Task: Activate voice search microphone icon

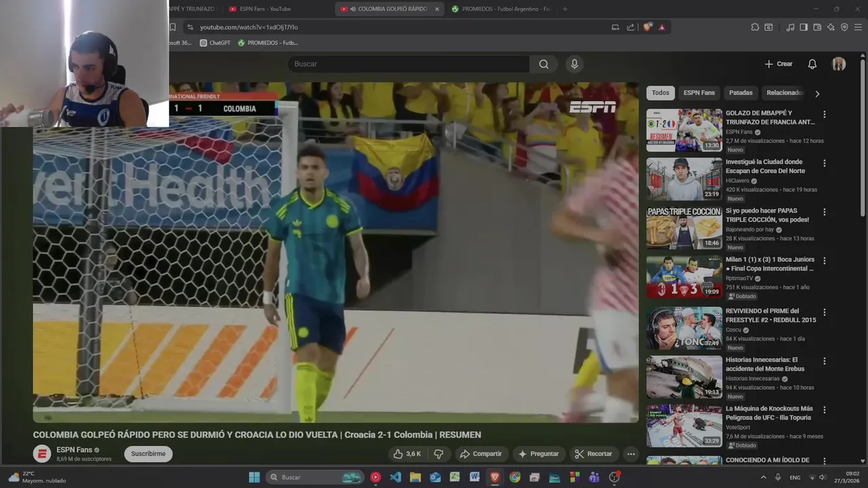Action: tap(574, 64)
